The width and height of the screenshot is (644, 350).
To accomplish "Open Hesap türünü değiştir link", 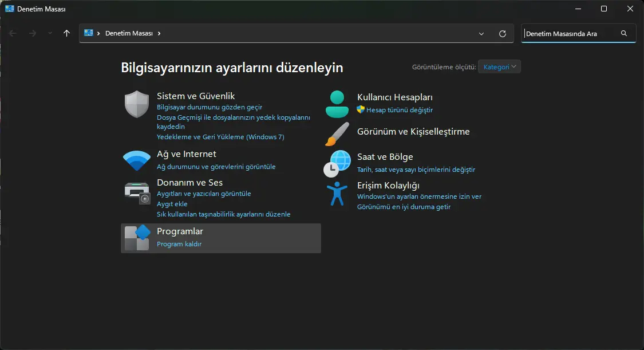I will click(x=399, y=110).
